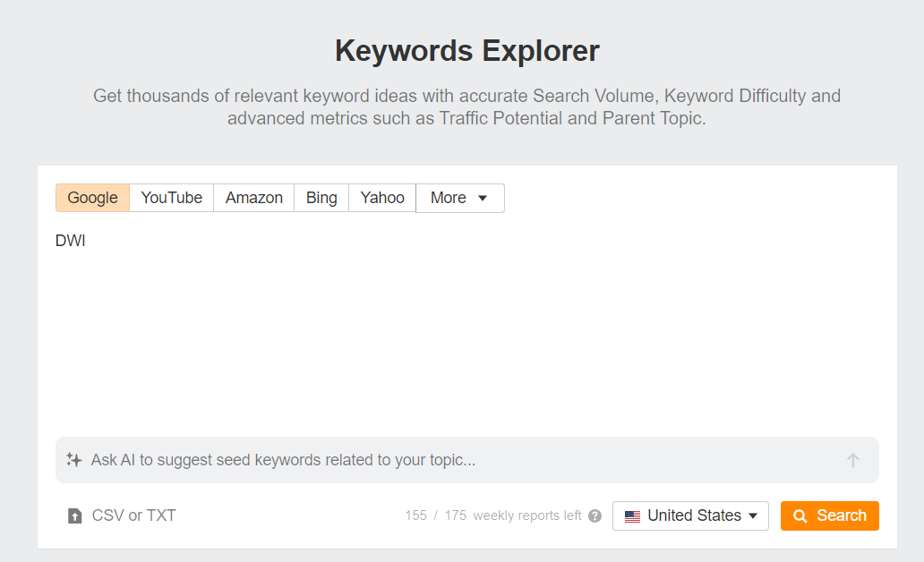Submit AI prompt with the up arrow icon
The image size is (924, 562).
click(852, 460)
